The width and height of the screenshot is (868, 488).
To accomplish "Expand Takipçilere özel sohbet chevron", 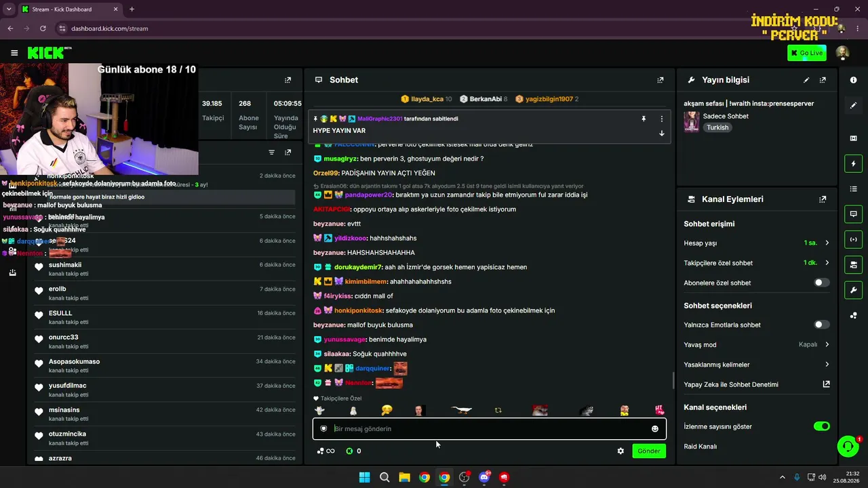I will coord(827,263).
